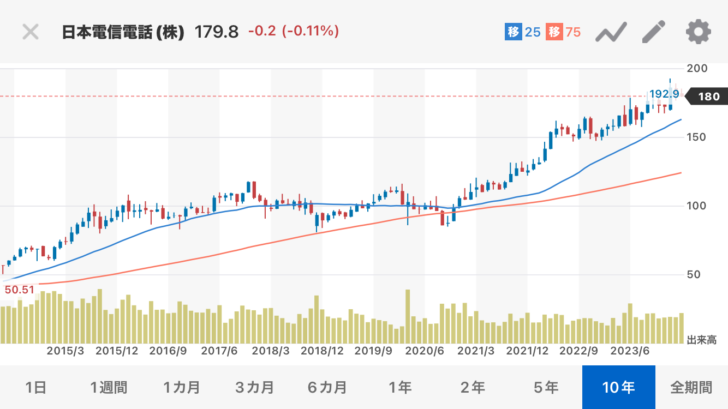This screenshot has height=409, width=728.
Task: Click the 192.9 high price label
Action: [665, 94]
